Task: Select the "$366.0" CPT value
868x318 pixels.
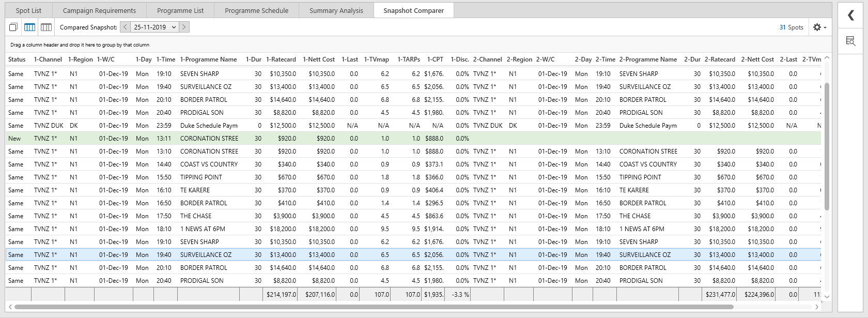Action: coord(434,177)
